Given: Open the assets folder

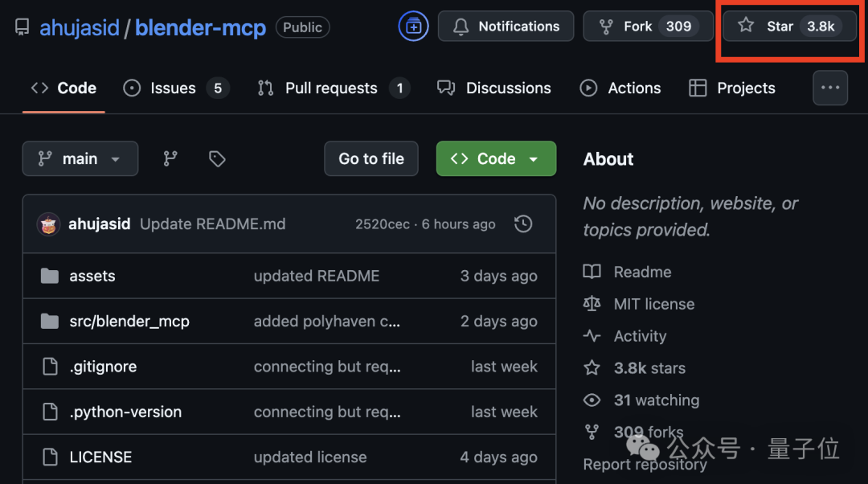Looking at the screenshot, I should point(92,276).
